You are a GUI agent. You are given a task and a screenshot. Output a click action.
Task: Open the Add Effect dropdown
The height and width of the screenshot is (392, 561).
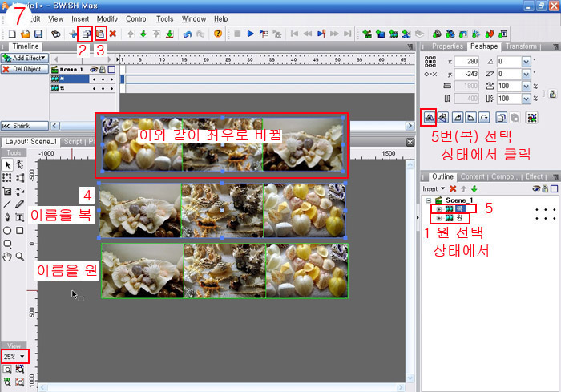[x=25, y=58]
